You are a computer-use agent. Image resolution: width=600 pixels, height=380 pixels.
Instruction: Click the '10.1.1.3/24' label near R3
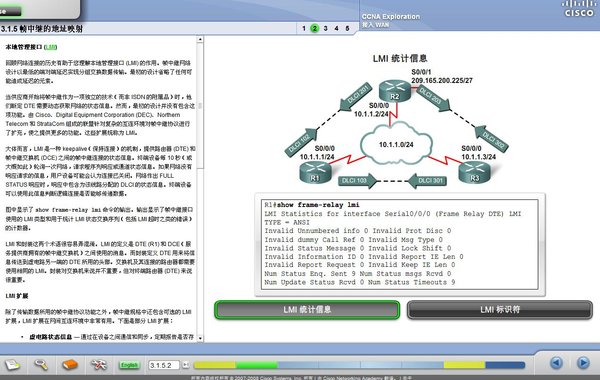pos(478,157)
